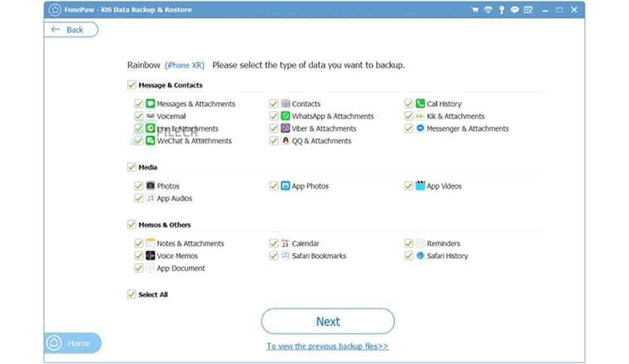
Task: Uncheck the Contacts checkbox
Action: pyautogui.click(x=274, y=104)
